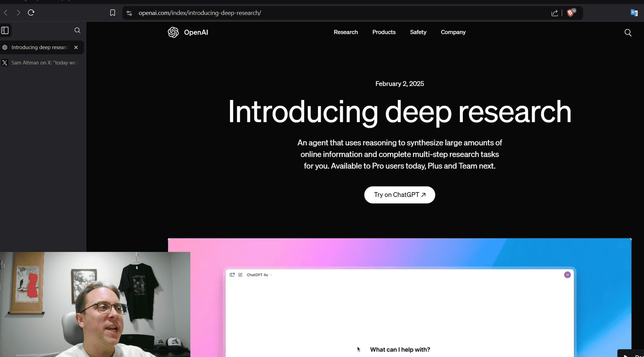
Task: Open the translate extension icon
Action: click(x=634, y=13)
